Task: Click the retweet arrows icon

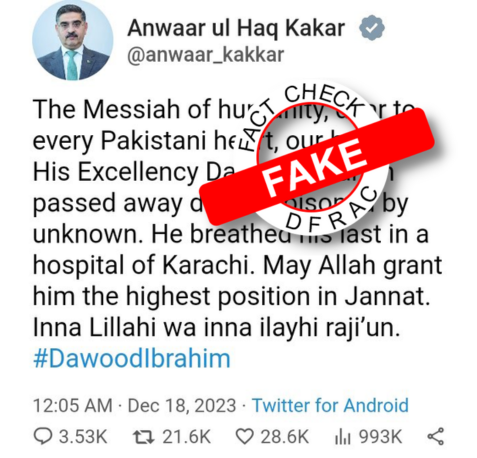Action: pyautogui.click(x=143, y=437)
